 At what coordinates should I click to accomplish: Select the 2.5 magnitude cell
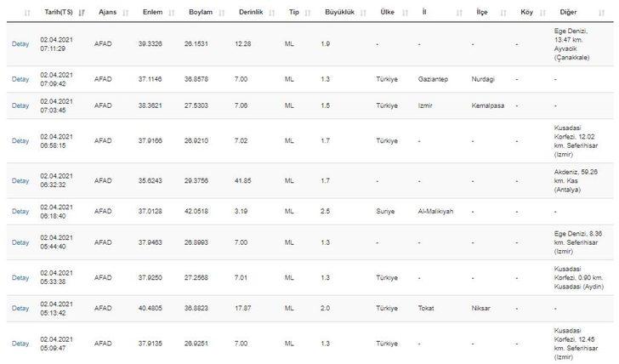click(327, 212)
